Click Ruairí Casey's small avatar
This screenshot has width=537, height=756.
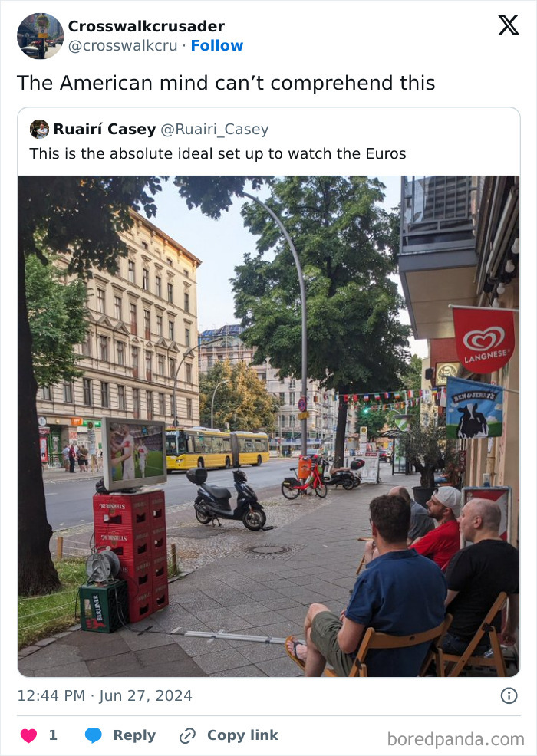[x=39, y=130]
